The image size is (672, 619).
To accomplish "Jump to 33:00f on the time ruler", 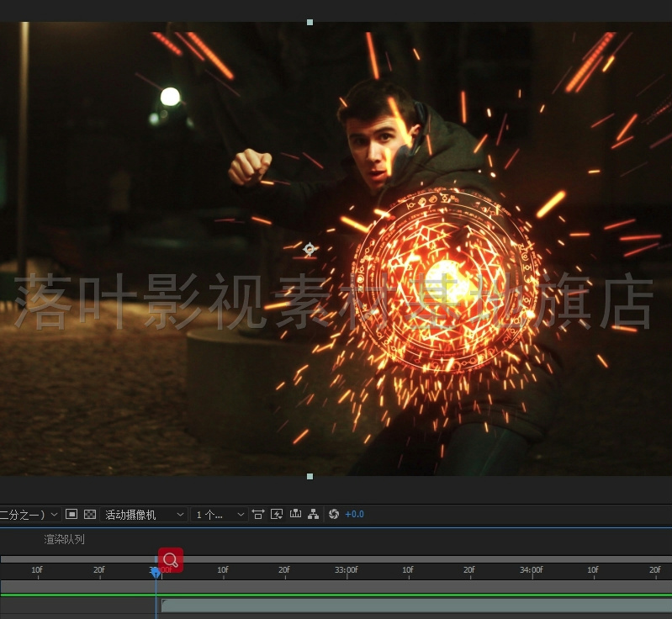I will coord(347,570).
